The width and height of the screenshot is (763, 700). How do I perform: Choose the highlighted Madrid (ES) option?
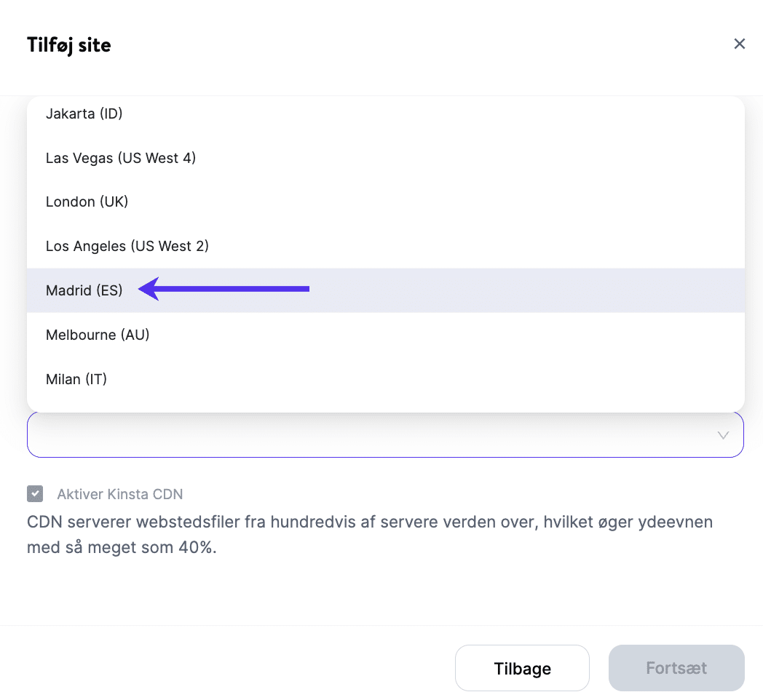(84, 291)
